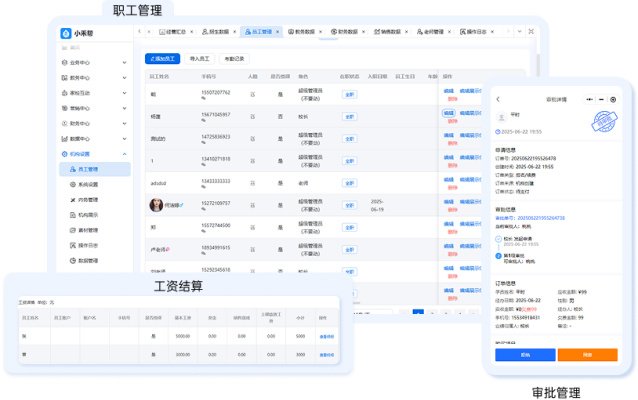Image resolution: width=638 pixels, height=400 pixels.
Task: Click the edit icon under phone 13433333333
Action: click(x=203, y=187)
